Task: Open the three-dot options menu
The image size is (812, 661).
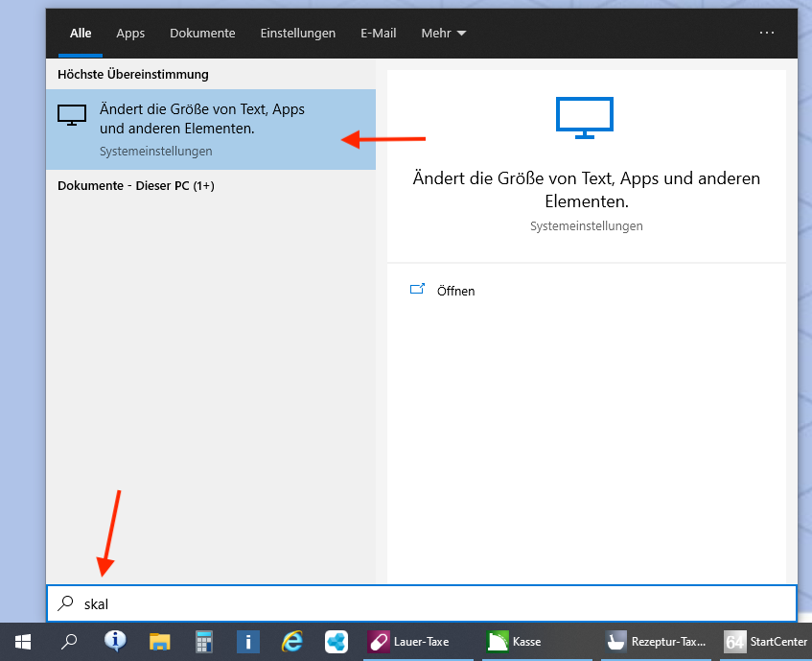Action: (766, 33)
